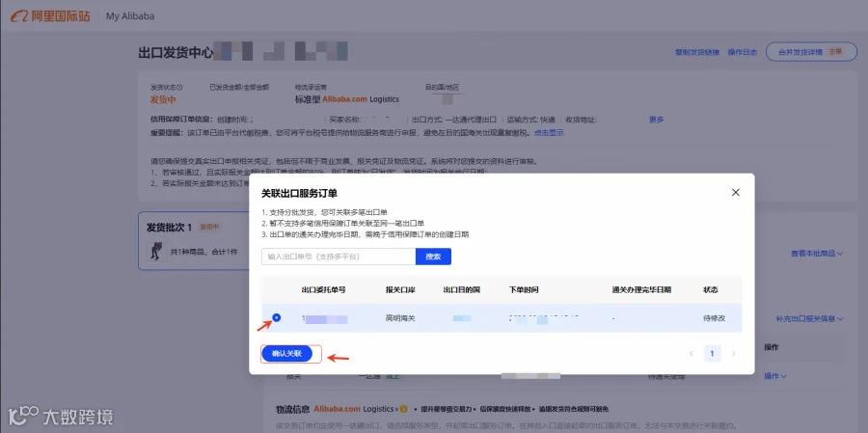Go to previous page arrow in pagination
Viewport: 868px width, 433px height.
pos(692,353)
